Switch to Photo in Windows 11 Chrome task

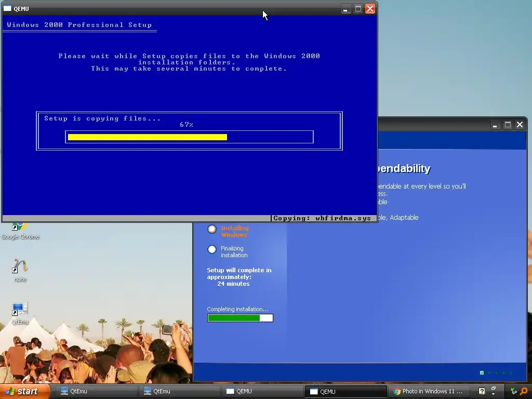click(428, 391)
